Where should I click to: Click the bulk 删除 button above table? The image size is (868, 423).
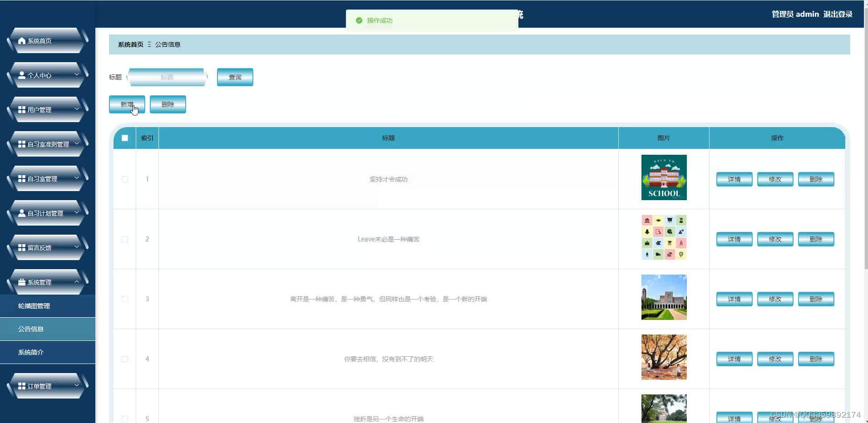[168, 104]
